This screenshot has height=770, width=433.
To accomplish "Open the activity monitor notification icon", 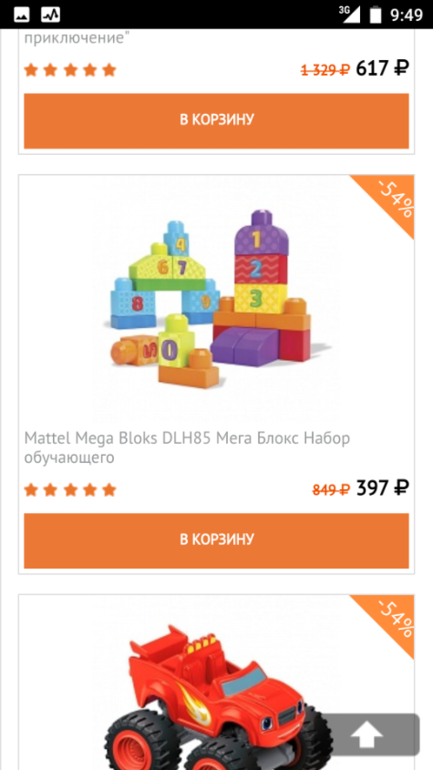I will [x=50, y=15].
